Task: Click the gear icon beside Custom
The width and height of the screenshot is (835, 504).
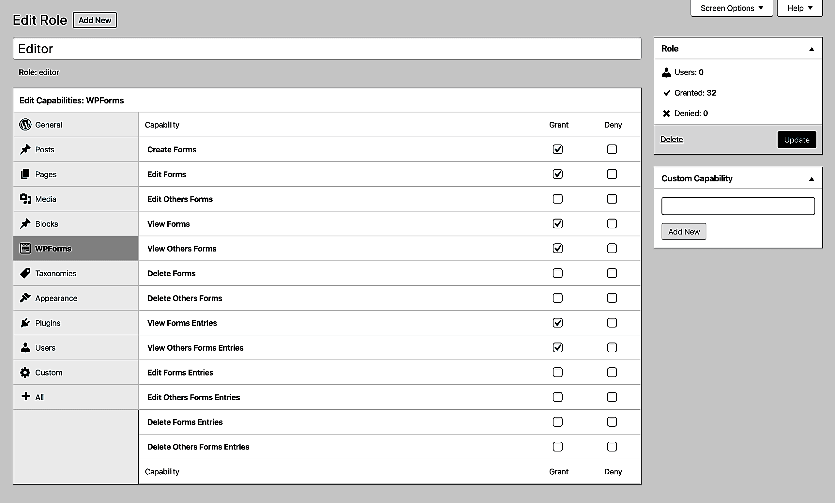Action: coord(25,373)
